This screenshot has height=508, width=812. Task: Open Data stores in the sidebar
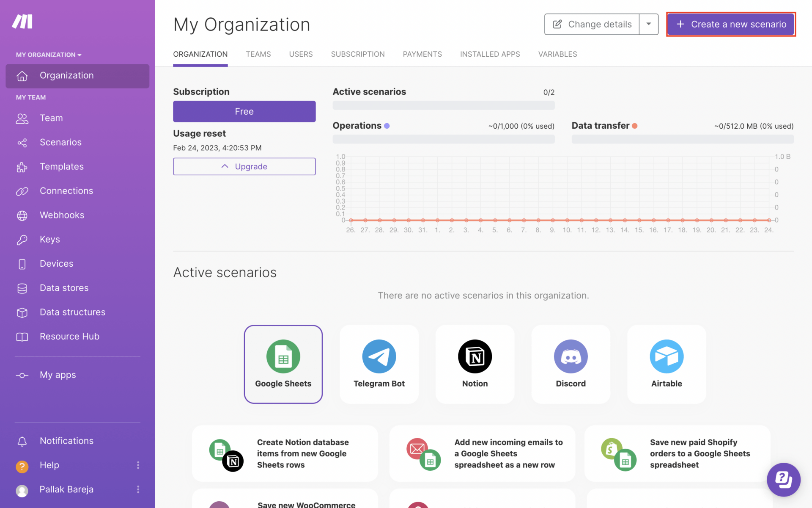[64, 288]
